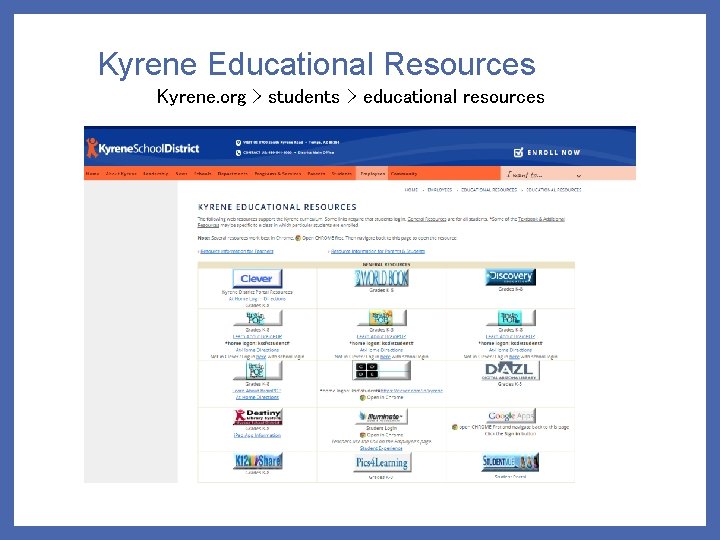The image size is (720, 540).
Task: Click the checkmark icon beside Enroll Now
Action: (518, 152)
